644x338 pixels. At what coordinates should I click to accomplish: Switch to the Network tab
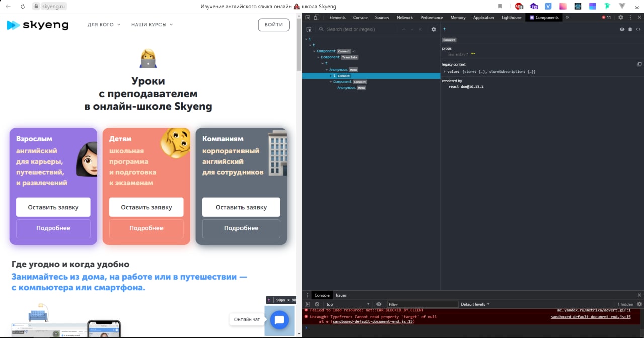pyautogui.click(x=405, y=17)
